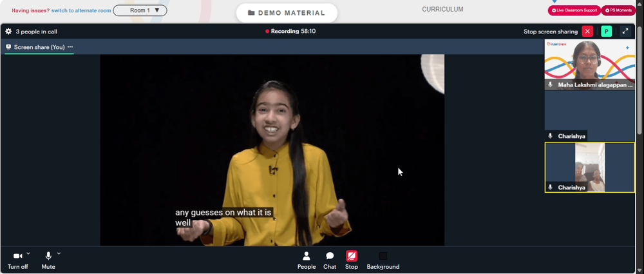Open call settings gear icon
Image resolution: width=644 pixels, height=274 pixels.
coord(8,31)
